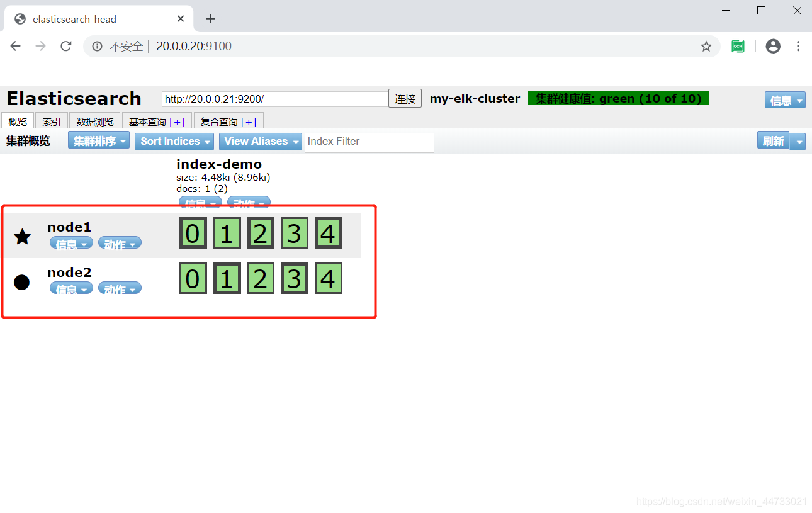This screenshot has height=513, width=812.
Task: Switch to 数据浏览 tab
Action: point(95,121)
